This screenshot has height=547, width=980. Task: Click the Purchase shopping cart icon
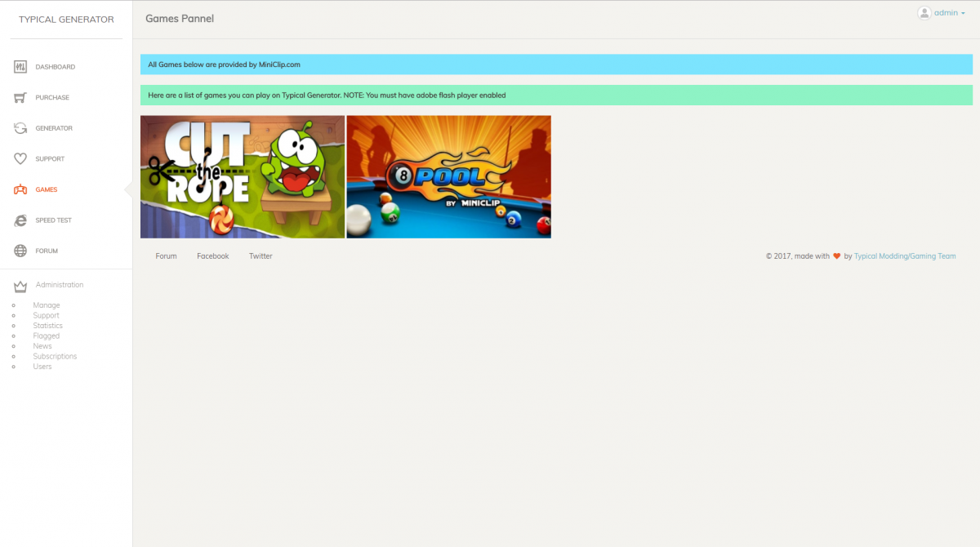(21, 98)
